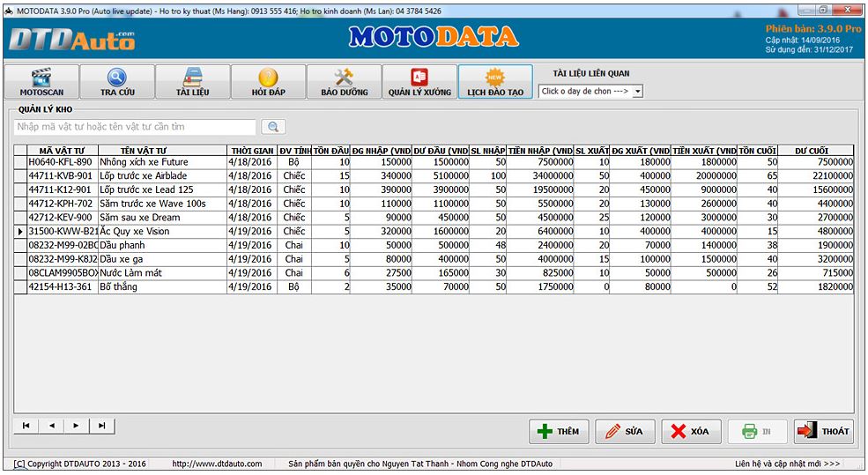
Task: Click code cell 44711-KVB-901
Action: click(63, 176)
